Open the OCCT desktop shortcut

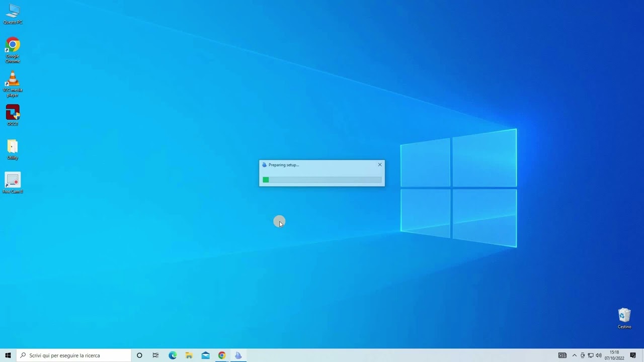[13, 115]
